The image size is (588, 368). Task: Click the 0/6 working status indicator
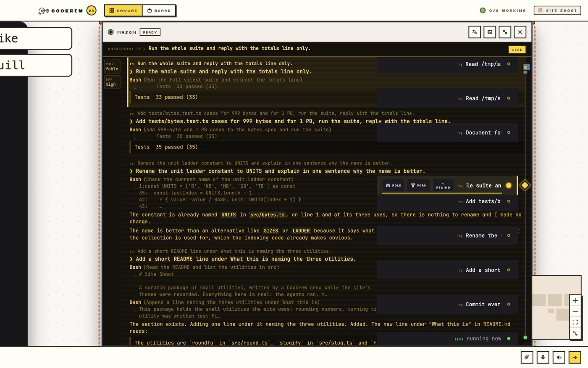point(503,11)
